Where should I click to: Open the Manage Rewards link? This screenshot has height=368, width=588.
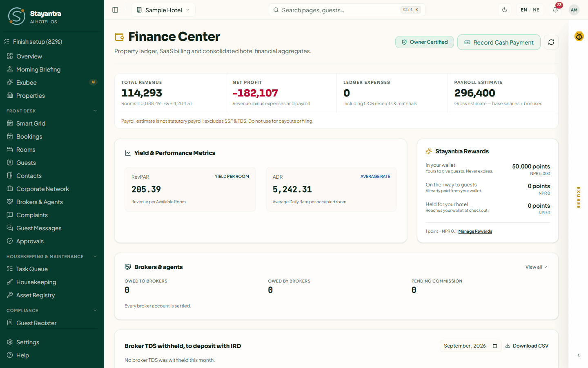[475, 231]
